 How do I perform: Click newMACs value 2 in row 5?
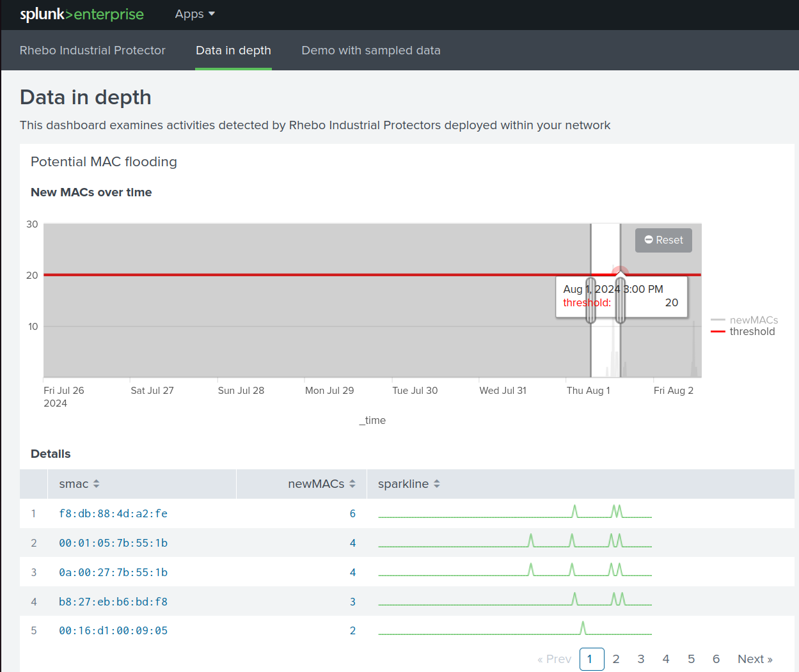352,630
